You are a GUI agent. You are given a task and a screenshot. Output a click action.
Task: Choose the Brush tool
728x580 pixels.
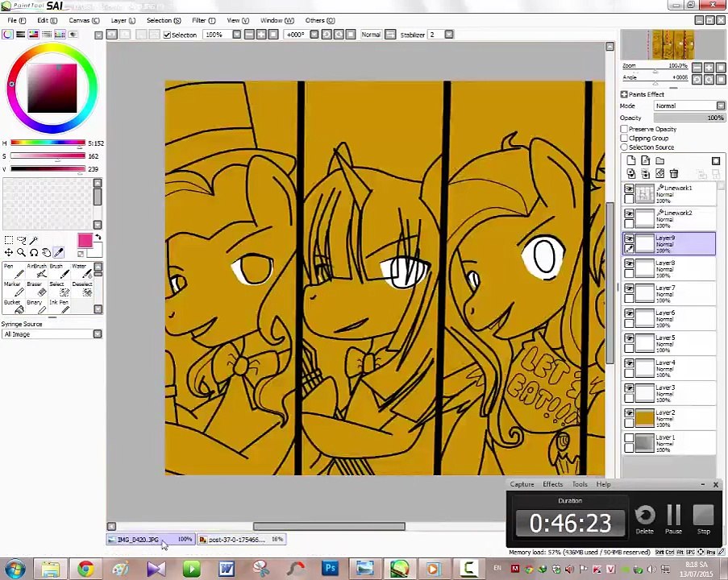[x=60, y=271]
